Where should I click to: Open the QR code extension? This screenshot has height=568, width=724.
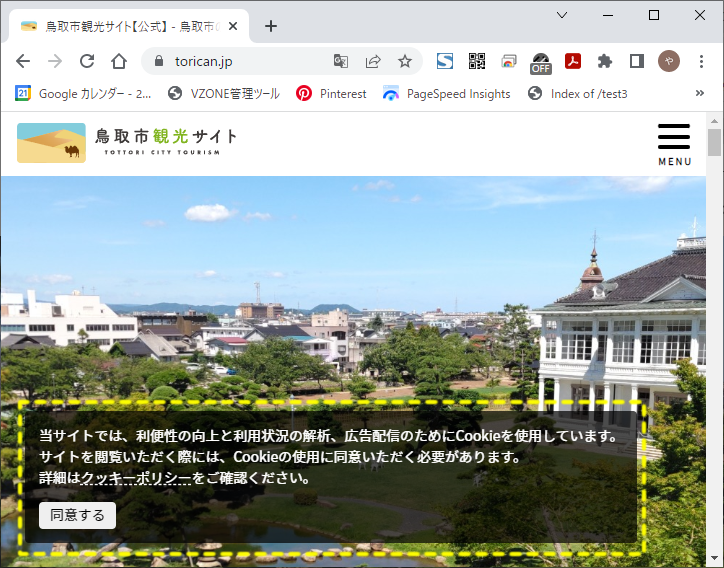pos(477,61)
